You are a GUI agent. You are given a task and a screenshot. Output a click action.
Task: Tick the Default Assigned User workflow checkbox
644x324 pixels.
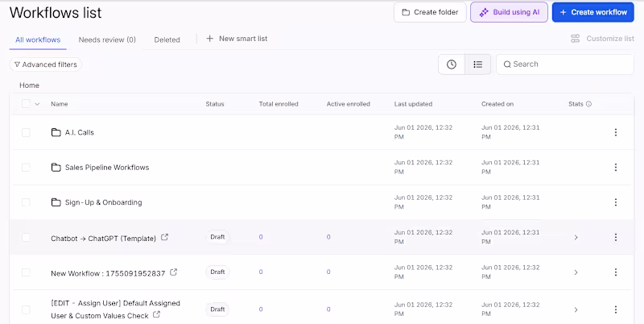(26, 309)
